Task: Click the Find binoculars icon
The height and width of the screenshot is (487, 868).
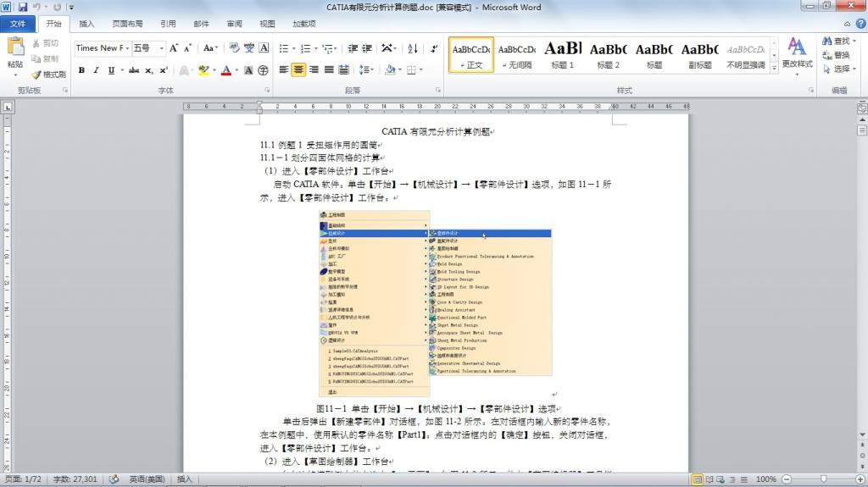Action: pyautogui.click(x=827, y=41)
